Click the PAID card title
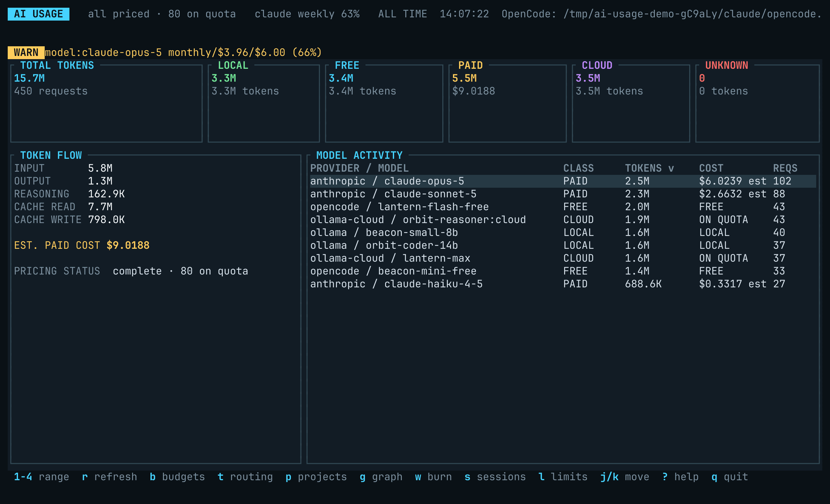830x504 pixels. click(470, 65)
